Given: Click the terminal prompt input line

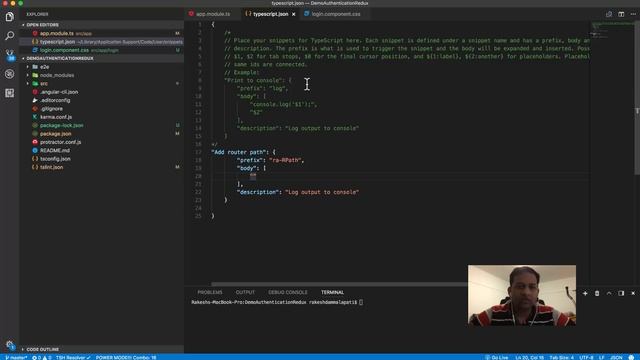Looking at the screenshot, I should (x=277, y=302).
